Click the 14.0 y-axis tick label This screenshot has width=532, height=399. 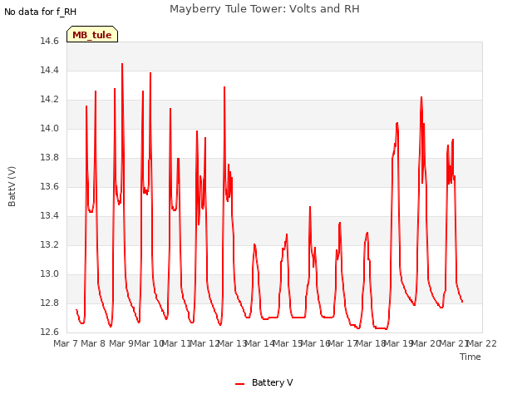(x=49, y=129)
